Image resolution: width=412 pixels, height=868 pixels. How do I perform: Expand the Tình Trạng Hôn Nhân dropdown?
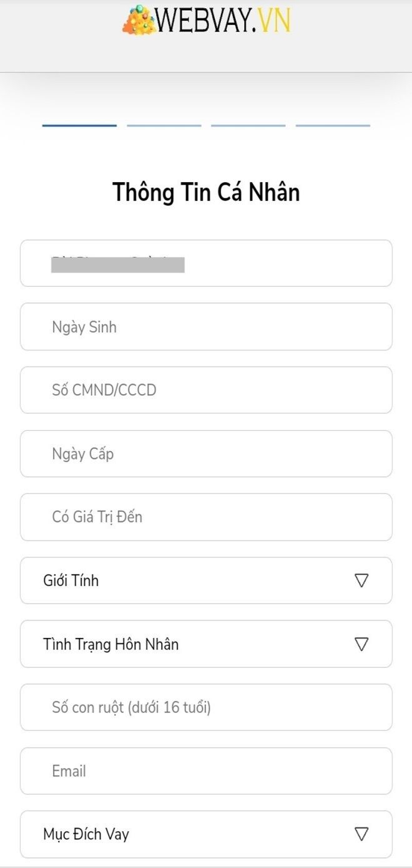click(360, 644)
